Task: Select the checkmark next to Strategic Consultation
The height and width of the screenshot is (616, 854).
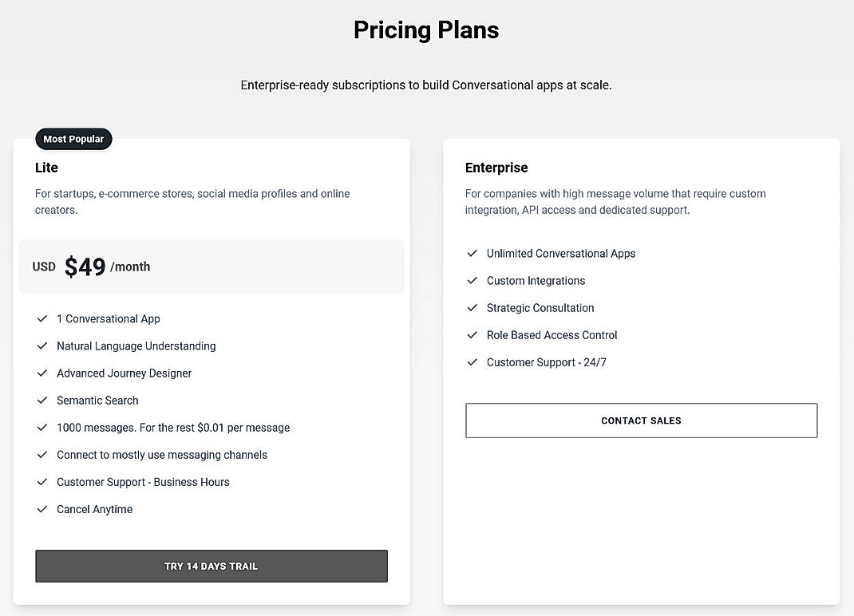Action: pyautogui.click(x=472, y=307)
